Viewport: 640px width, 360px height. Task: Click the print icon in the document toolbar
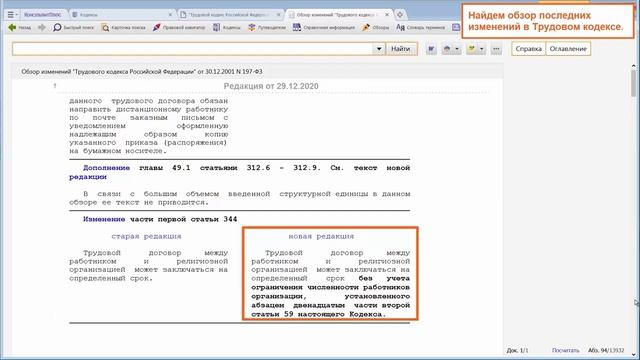[447, 49]
